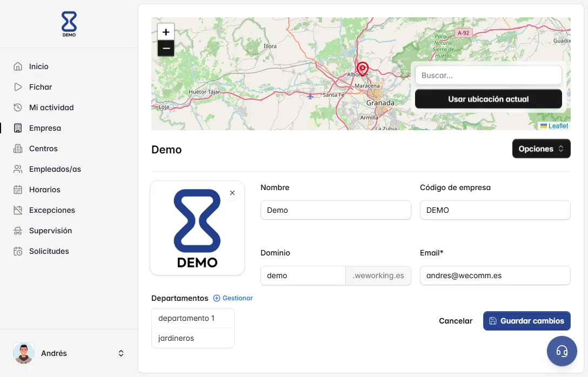Viewport: 588px width, 377px height.
Task: Open the Fichar section
Action: pos(41,87)
